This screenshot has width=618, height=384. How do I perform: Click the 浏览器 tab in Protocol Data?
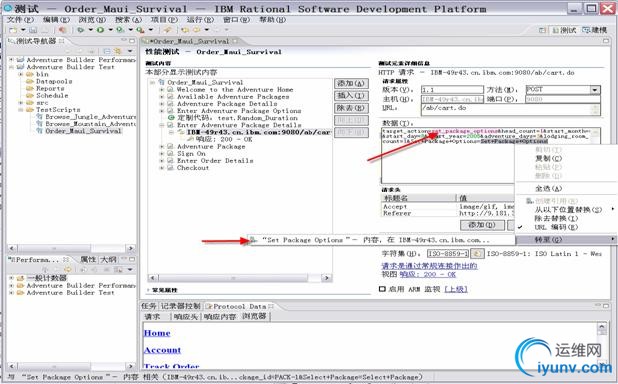254,317
